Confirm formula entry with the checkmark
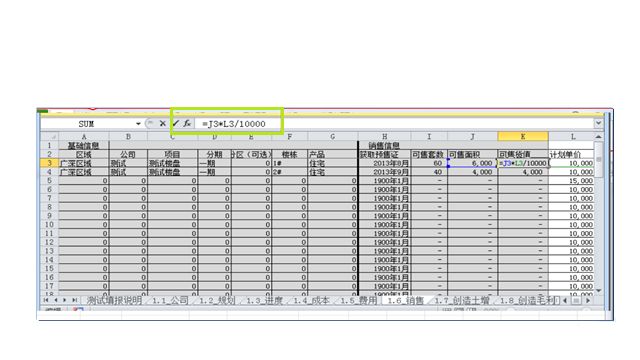The height and width of the screenshot is (360, 640). click(x=176, y=123)
